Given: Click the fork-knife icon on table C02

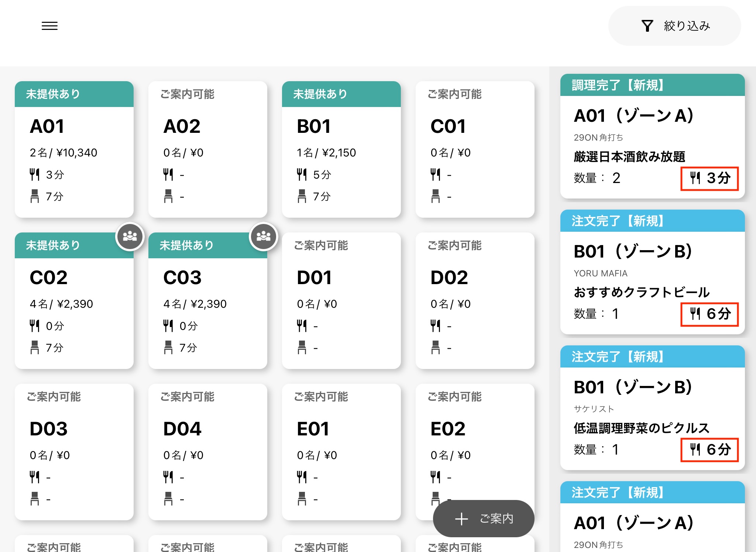Looking at the screenshot, I should [34, 326].
